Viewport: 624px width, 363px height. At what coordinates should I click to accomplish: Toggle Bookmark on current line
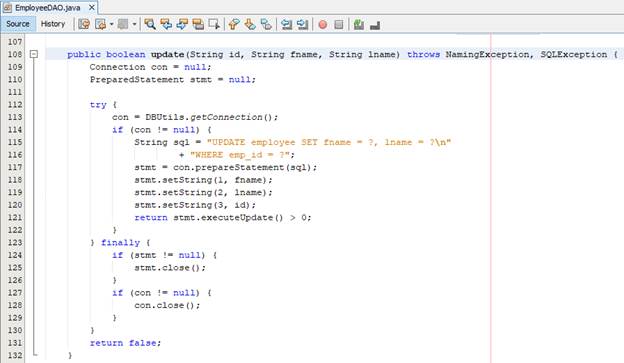[266, 25]
